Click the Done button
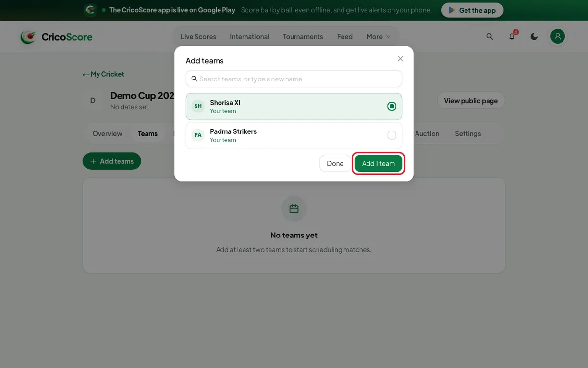This screenshot has height=368, width=588. click(x=335, y=163)
